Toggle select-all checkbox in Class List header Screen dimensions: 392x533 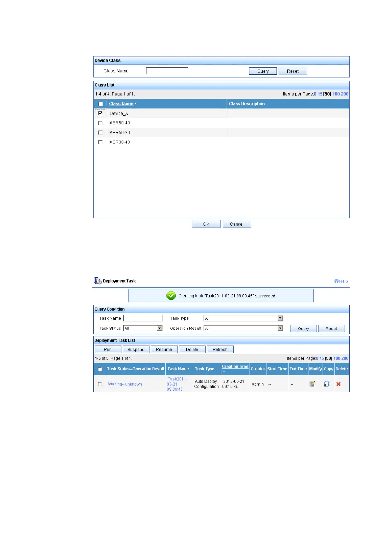(x=100, y=104)
